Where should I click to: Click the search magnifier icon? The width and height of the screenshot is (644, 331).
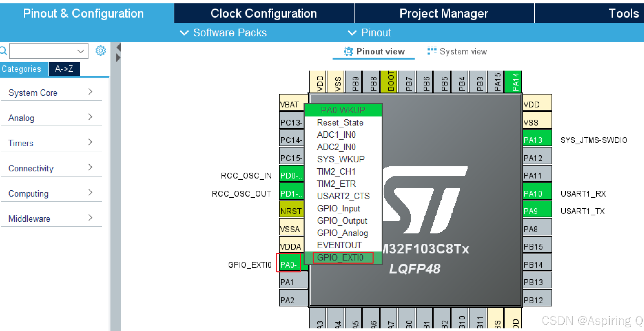[x=4, y=51]
